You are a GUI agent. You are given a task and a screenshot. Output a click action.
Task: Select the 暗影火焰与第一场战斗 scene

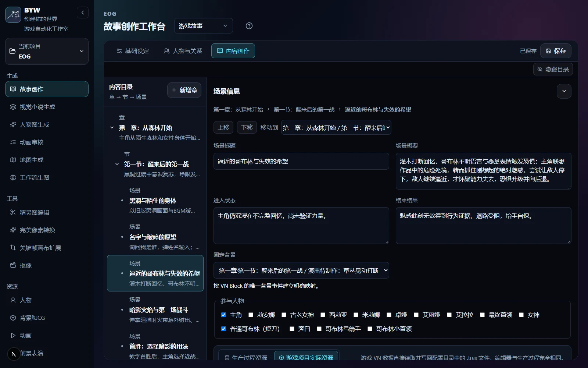coord(155,310)
